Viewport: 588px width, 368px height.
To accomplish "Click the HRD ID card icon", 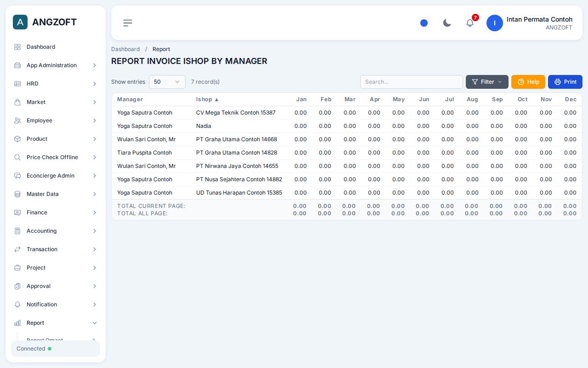I will [17, 84].
